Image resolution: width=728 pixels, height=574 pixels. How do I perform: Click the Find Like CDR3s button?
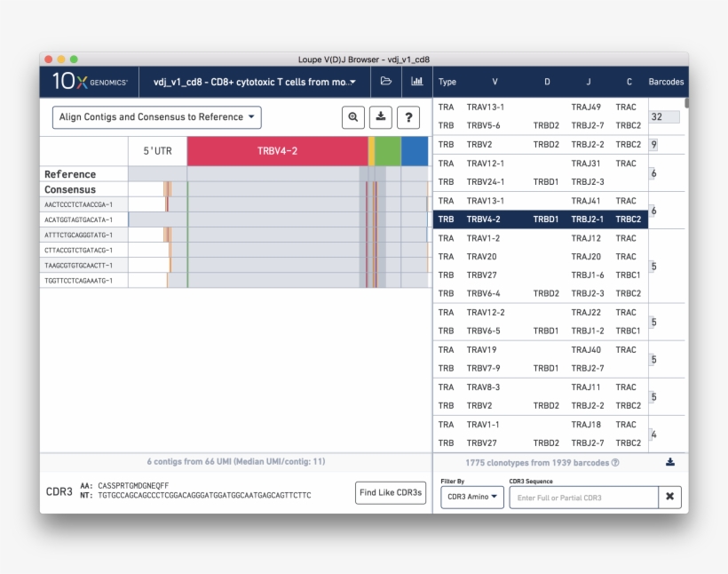(x=391, y=492)
